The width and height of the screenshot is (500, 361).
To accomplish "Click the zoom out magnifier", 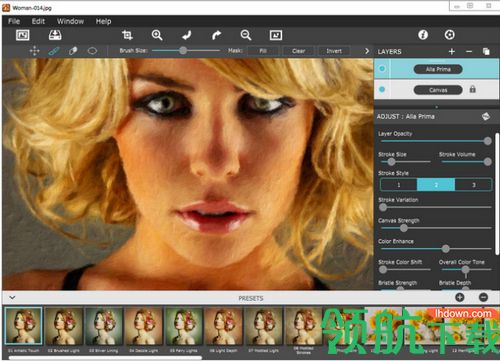I will 246,35.
